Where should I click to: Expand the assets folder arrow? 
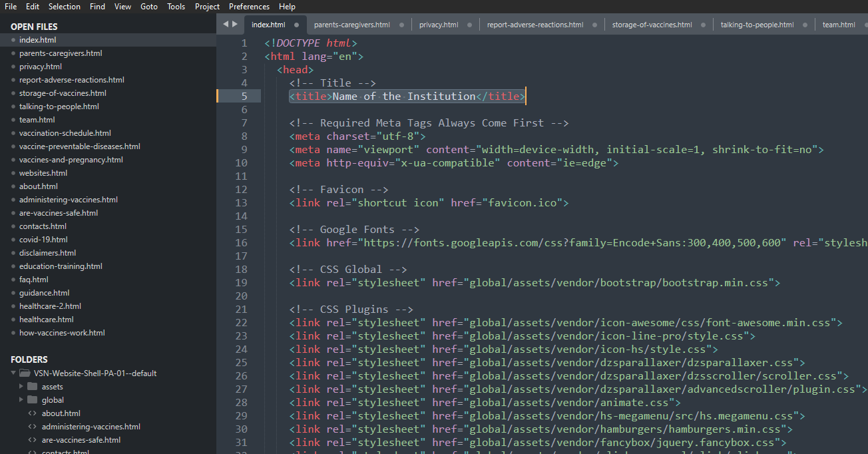21,387
